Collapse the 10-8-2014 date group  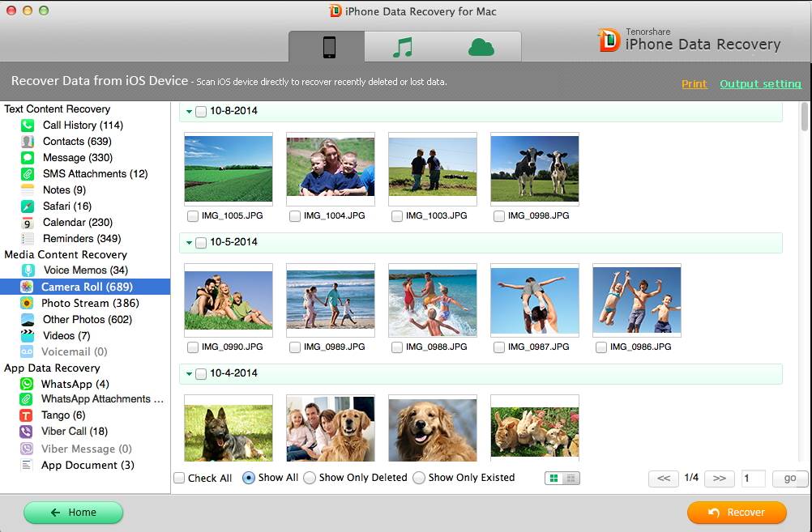(x=189, y=111)
